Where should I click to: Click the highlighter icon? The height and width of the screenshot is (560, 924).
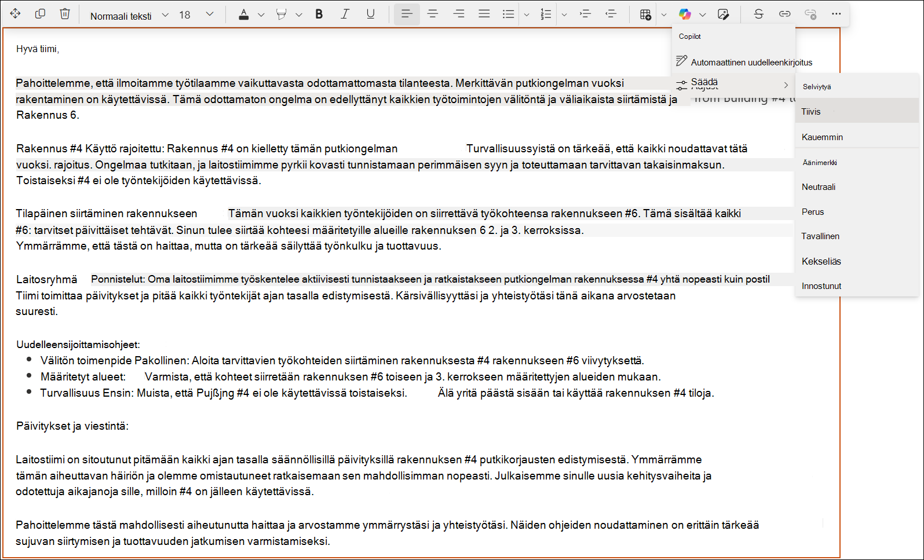click(x=282, y=14)
